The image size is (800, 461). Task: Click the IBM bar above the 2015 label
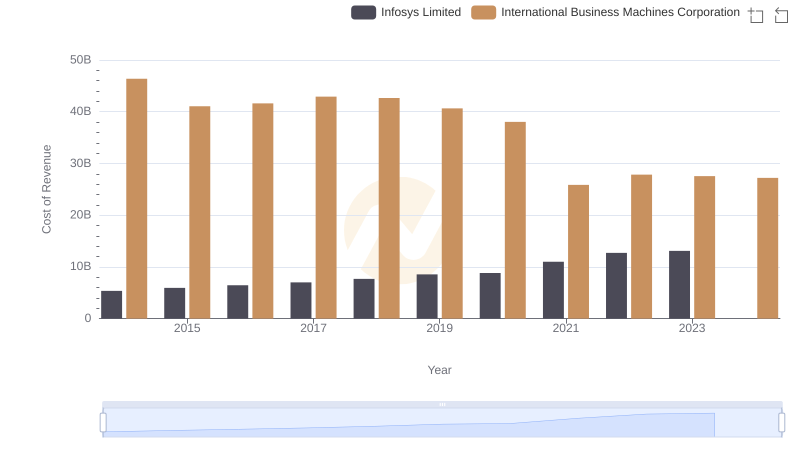[x=199, y=213]
